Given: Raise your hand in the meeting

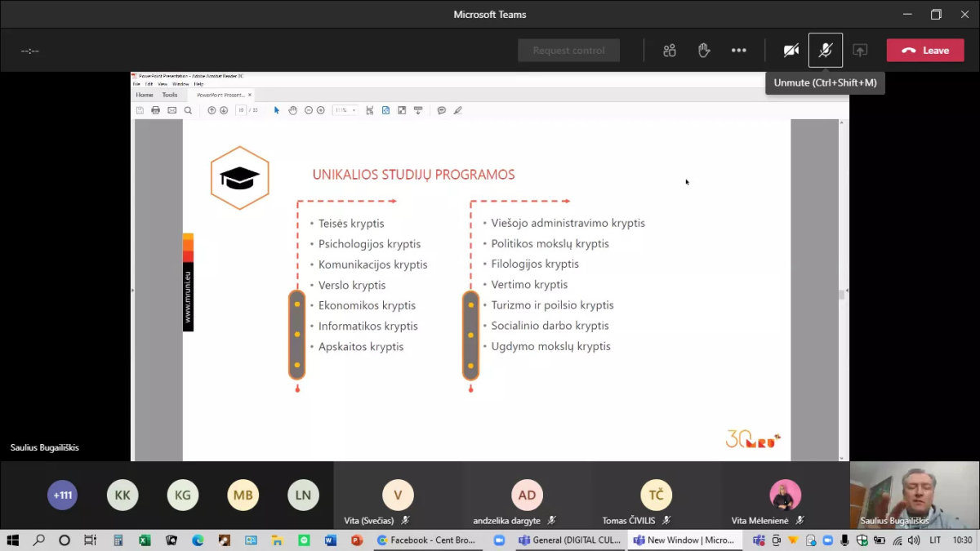Looking at the screenshot, I should point(704,51).
